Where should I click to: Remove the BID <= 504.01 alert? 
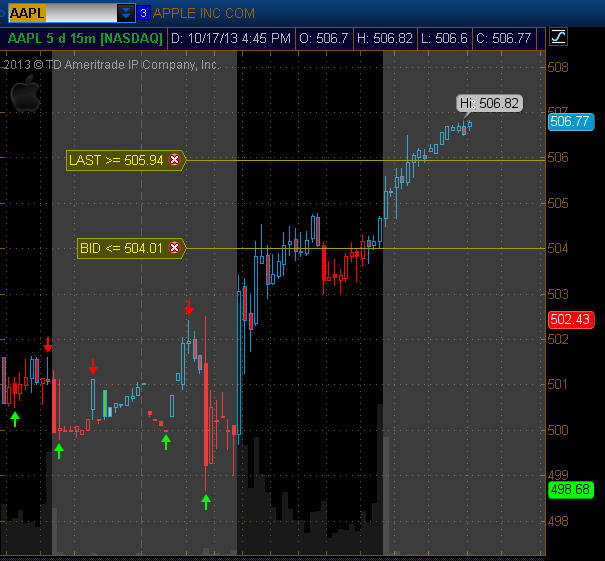tap(174, 247)
